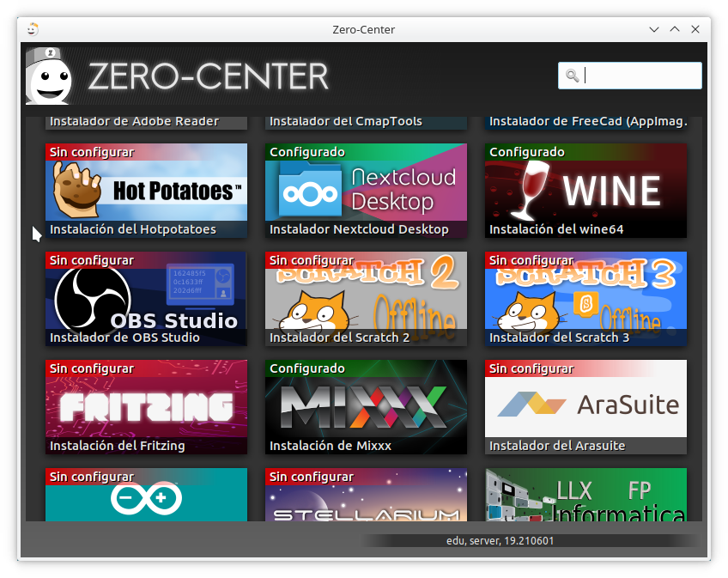
Task: Launch the Nextcloud Desktop installer
Action: [x=366, y=191]
